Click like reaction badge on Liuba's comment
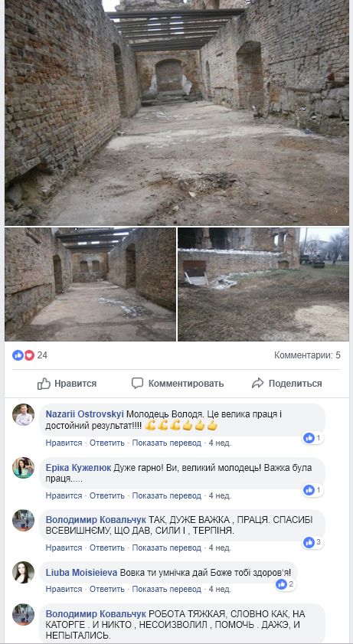This screenshot has width=353, height=644. click(286, 584)
